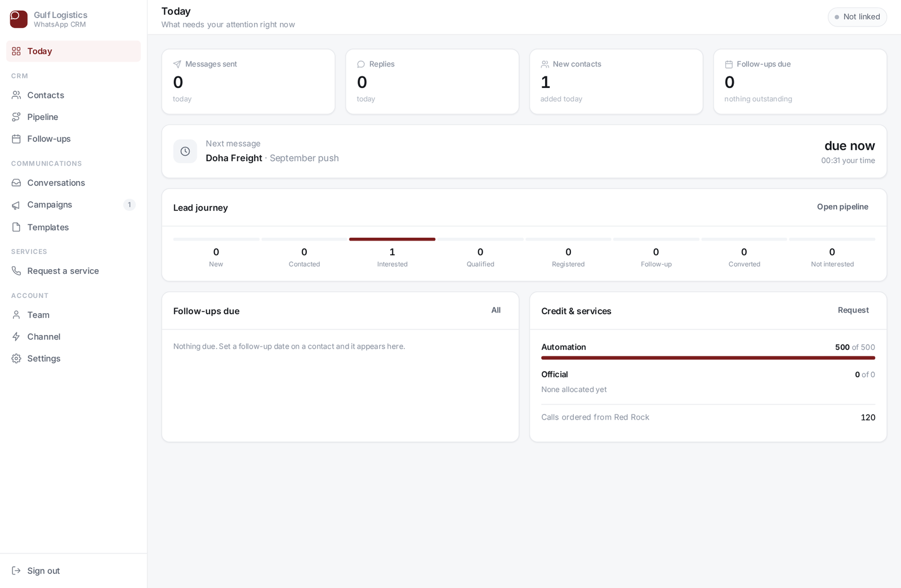Click the clock icon beside Next message
Viewport: 901px width, 588px height.
185,152
